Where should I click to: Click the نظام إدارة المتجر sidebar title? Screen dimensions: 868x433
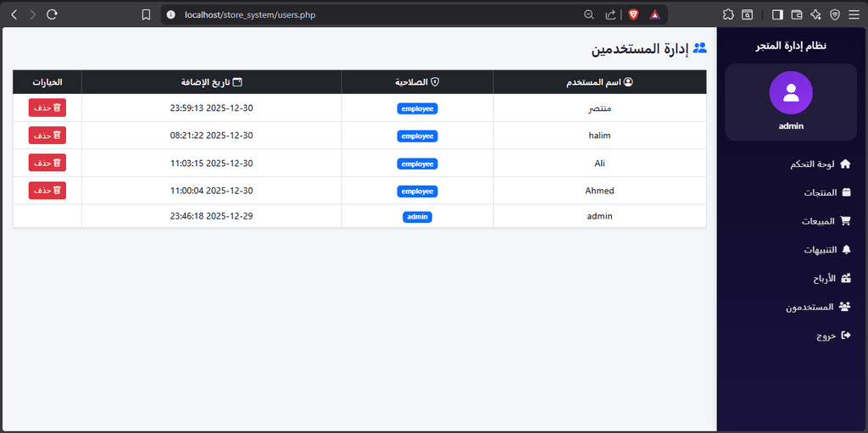[791, 46]
